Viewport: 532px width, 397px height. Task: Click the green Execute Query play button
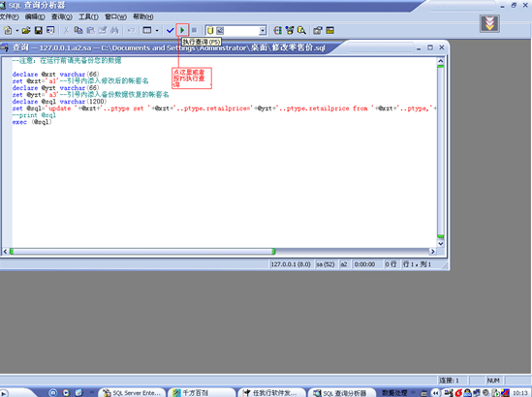tap(182, 31)
